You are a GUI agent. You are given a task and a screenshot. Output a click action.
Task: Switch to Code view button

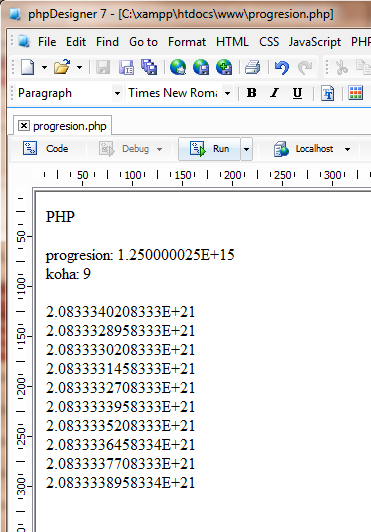click(46, 148)
